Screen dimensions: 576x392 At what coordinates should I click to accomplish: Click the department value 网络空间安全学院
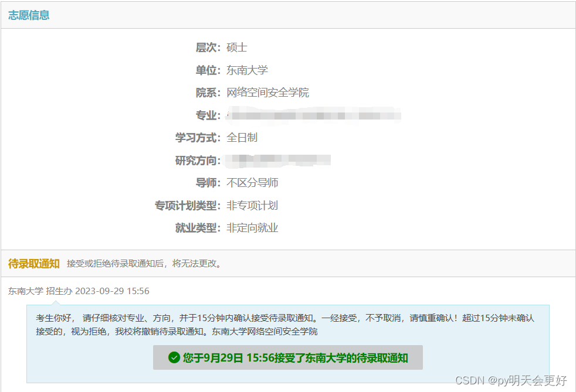pyautogui.click(x=267, y=93)
